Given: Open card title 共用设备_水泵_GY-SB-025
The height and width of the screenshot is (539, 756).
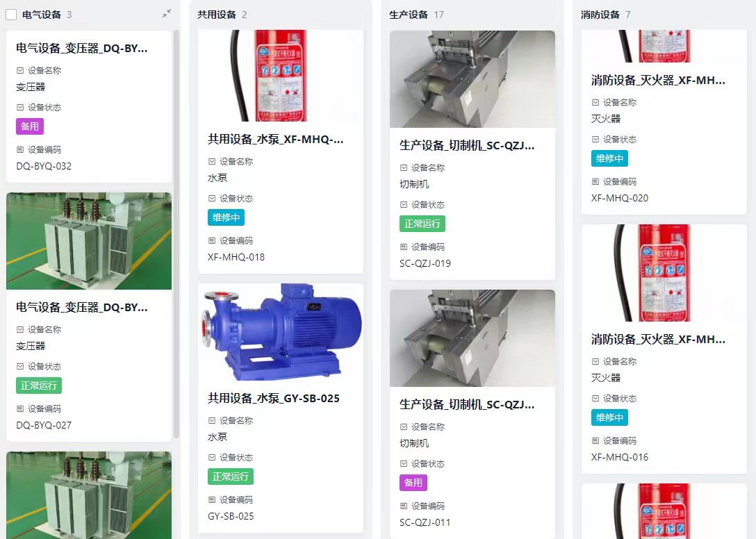Looking at the screenshot, I should coord(273,398).
